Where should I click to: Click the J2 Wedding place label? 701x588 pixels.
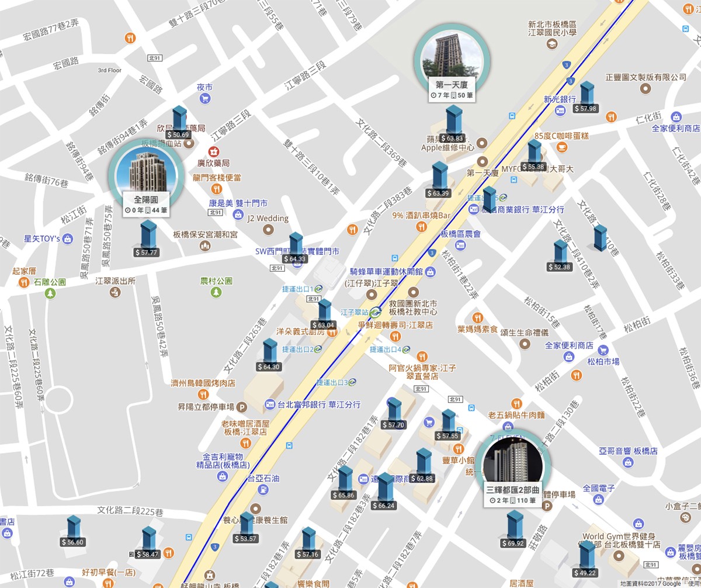pos(268,219)
